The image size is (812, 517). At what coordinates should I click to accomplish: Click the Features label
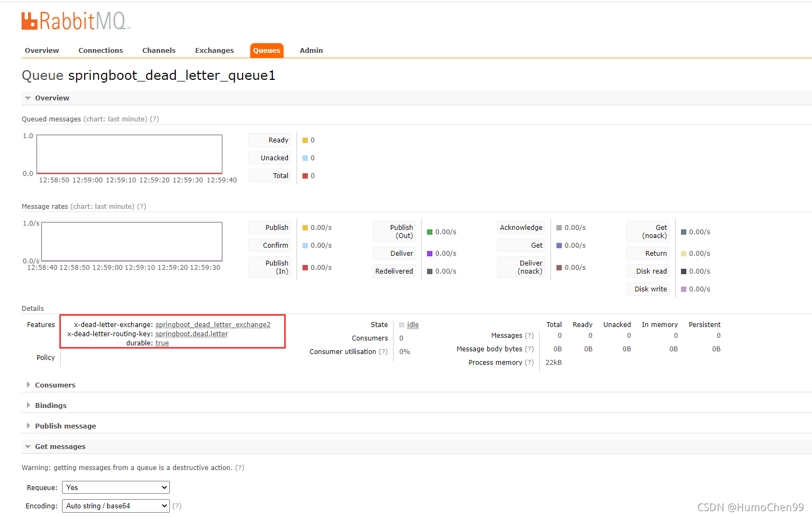point(41,324)
